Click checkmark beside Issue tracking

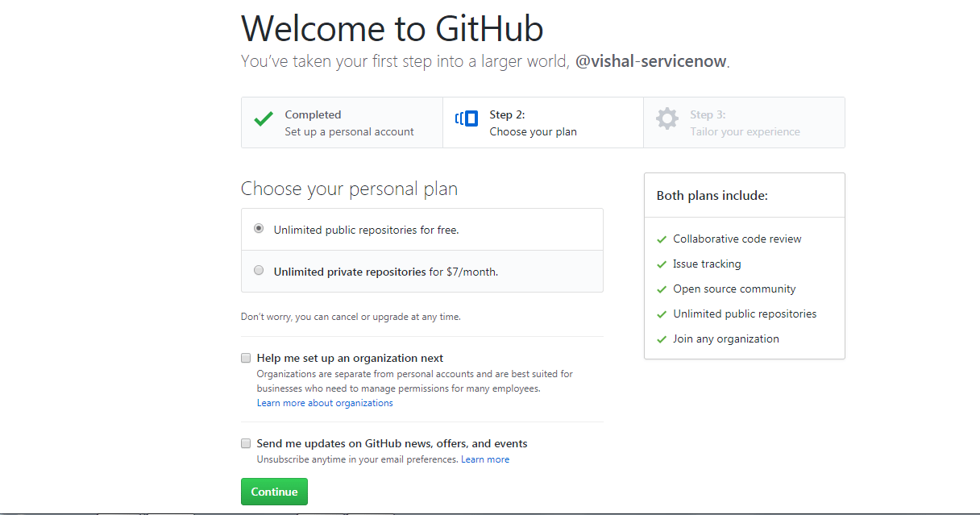pos(662,264)
